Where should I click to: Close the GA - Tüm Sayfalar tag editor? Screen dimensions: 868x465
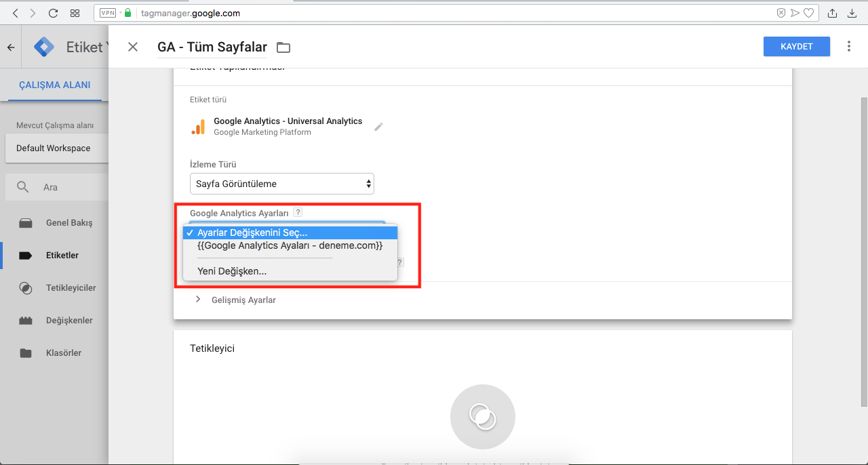(133, 47)
